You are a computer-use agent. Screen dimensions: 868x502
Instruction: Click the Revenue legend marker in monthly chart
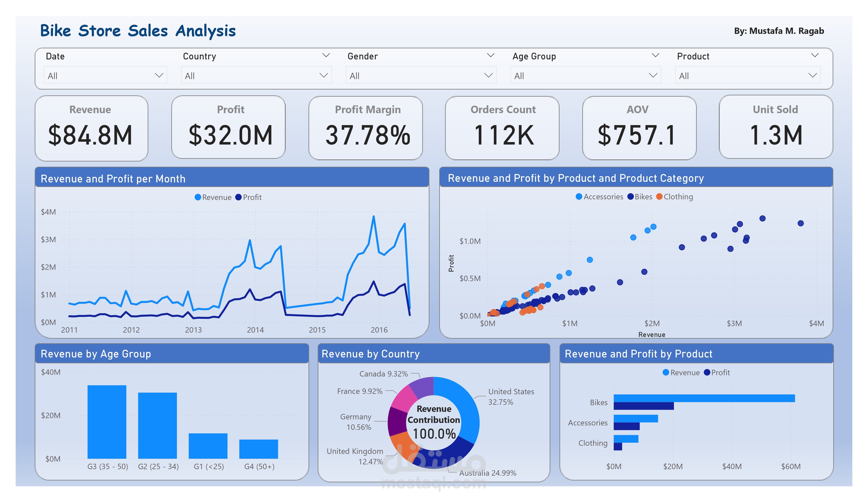(x=198, y=197)
